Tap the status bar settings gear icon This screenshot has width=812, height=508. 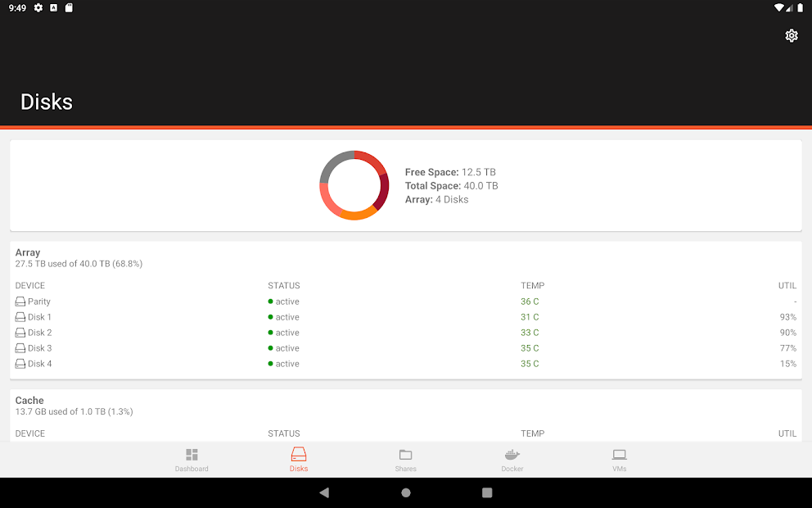click(x=38, y=7)
